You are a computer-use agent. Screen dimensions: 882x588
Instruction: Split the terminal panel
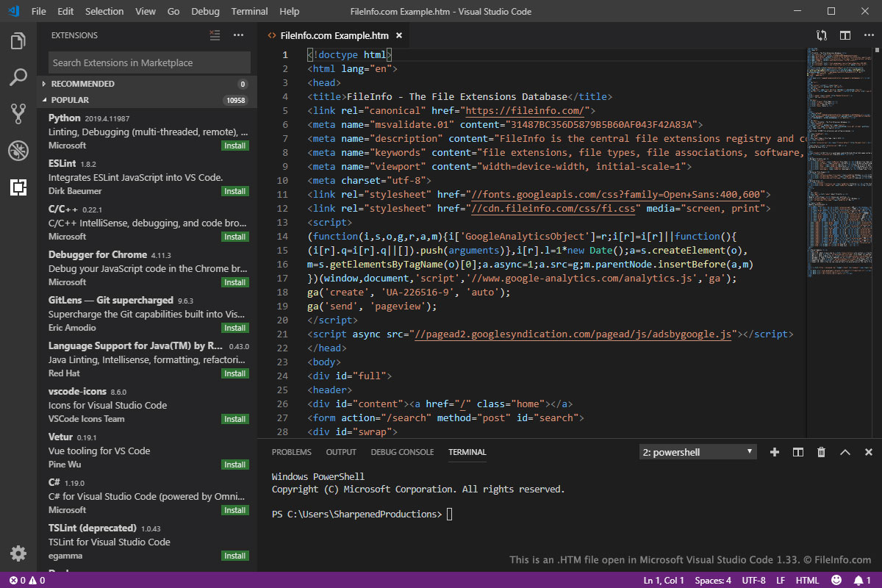pyautogui.click(x=797, y=452)
